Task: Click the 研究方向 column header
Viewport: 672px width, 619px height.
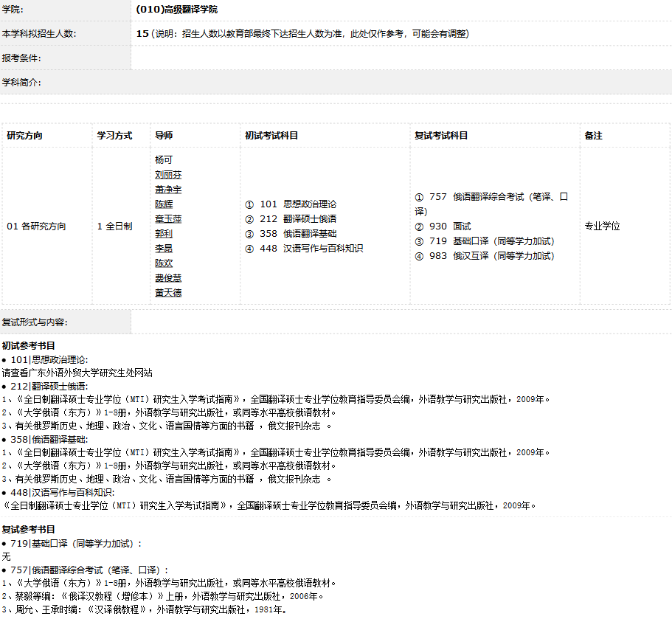Action: 25,136
